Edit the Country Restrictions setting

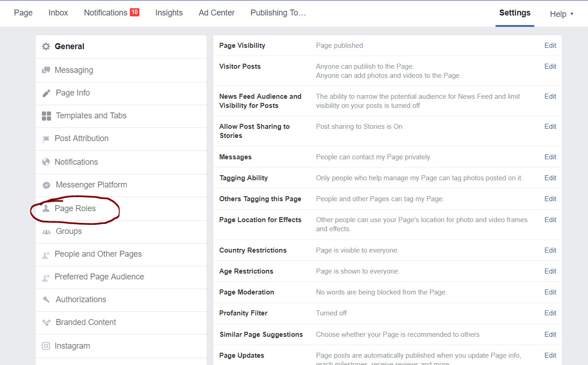click(x=550, y=250)
